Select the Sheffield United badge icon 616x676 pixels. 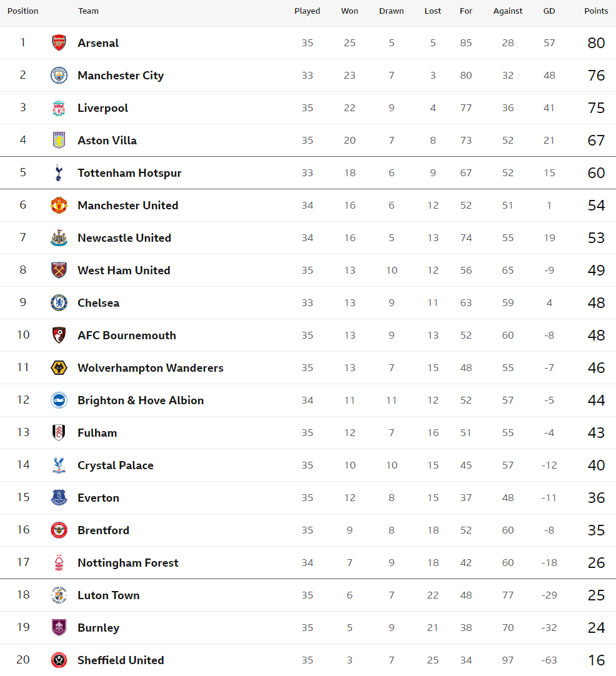[59, 660]
